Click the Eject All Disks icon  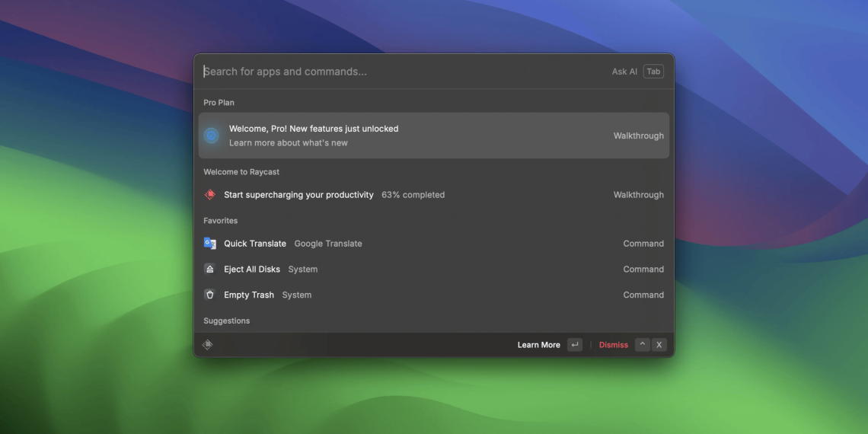210,270
